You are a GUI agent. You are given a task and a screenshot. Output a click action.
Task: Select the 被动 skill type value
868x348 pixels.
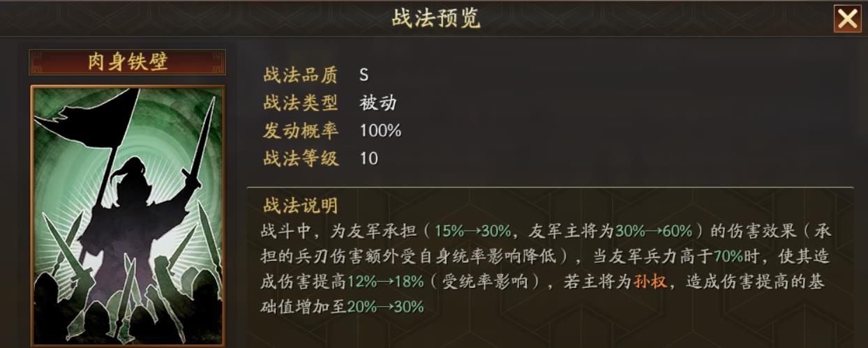click(x=378, y=103)
